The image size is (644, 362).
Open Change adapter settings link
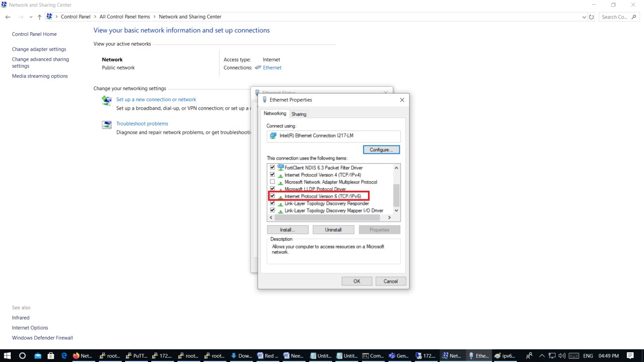[x=39, y=49]
